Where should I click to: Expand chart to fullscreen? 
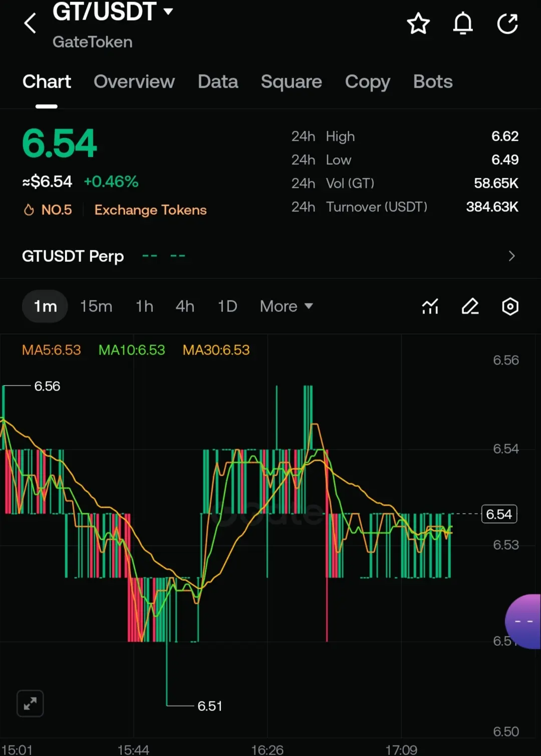[30, 703]
